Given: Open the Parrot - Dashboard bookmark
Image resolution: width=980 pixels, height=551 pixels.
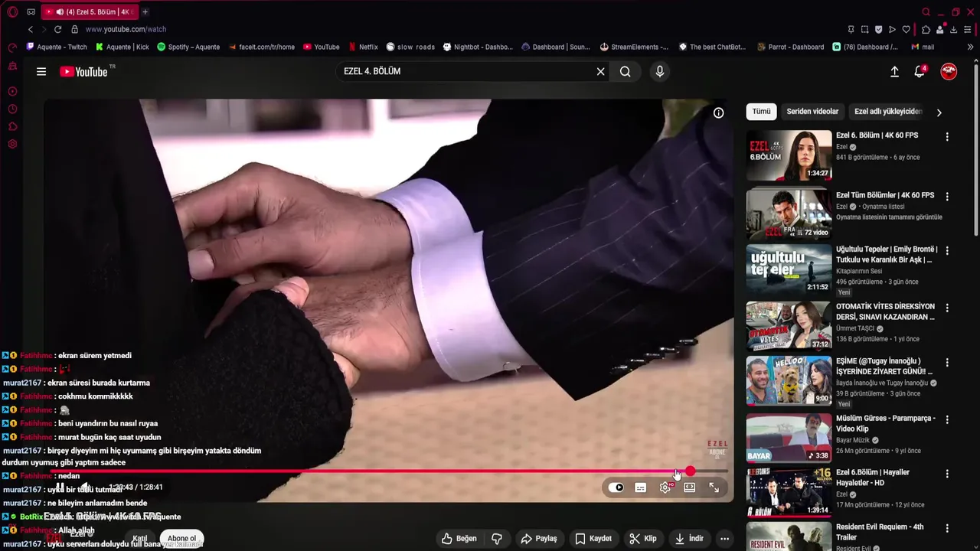Looking at the screenshot, I should (x=790, y=47).
